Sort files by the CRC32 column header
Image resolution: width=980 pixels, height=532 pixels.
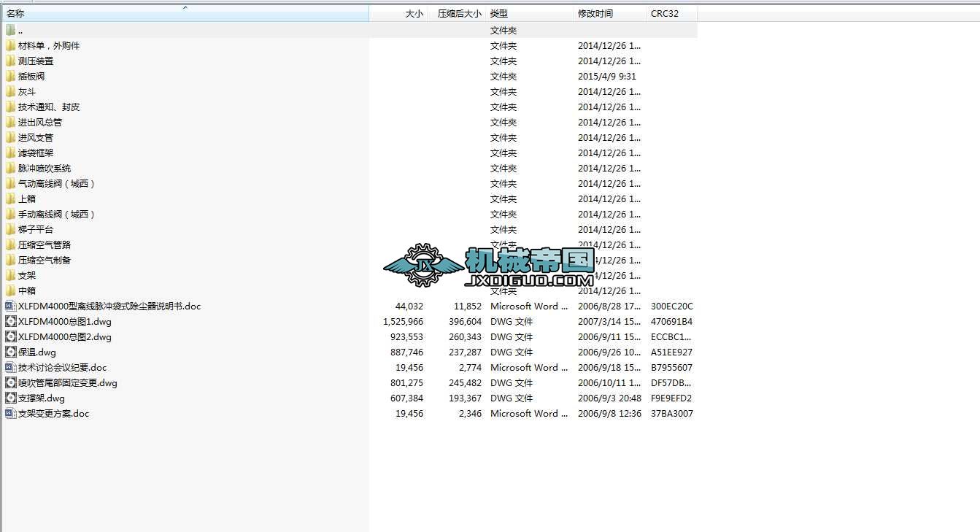665,12
